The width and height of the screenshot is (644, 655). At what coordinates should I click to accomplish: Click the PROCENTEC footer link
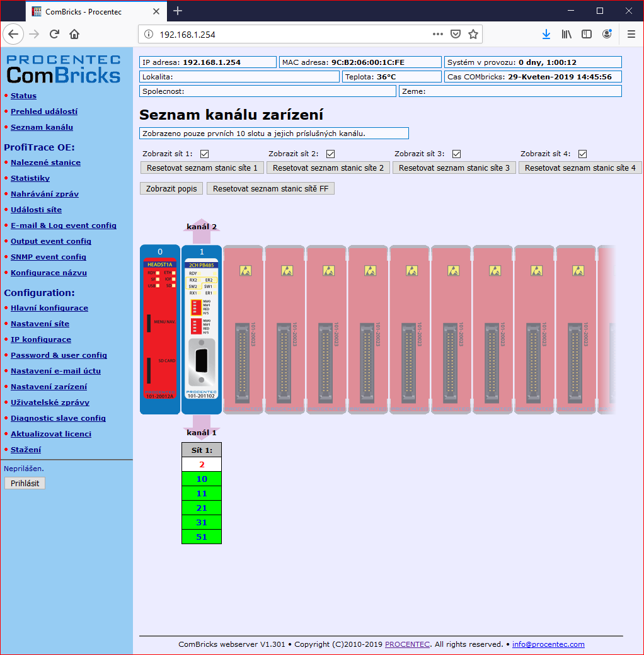[407, 644]
